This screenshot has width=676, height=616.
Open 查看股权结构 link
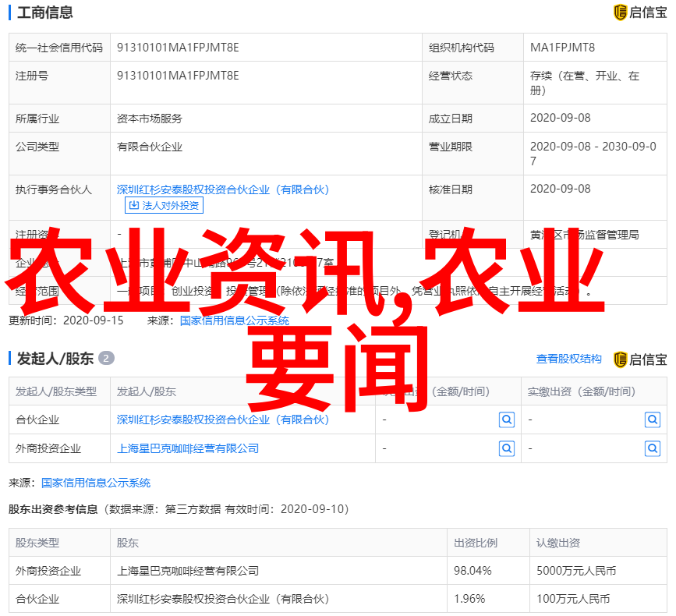pyautogui.click(x=568, y=359)
